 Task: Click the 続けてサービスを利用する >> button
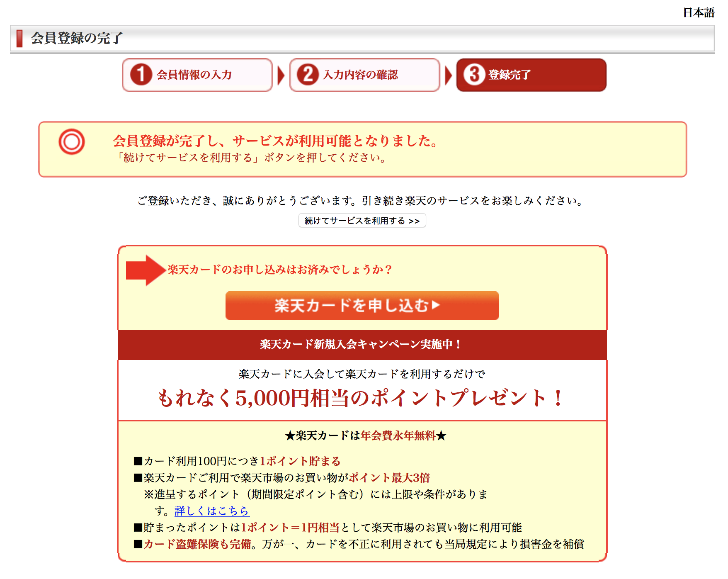coord(362,221)
